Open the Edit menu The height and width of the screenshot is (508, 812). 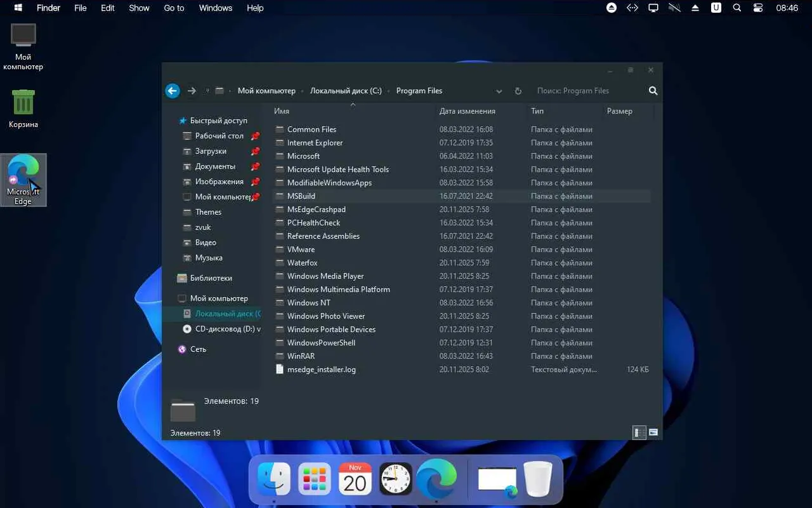pos(108,8)
